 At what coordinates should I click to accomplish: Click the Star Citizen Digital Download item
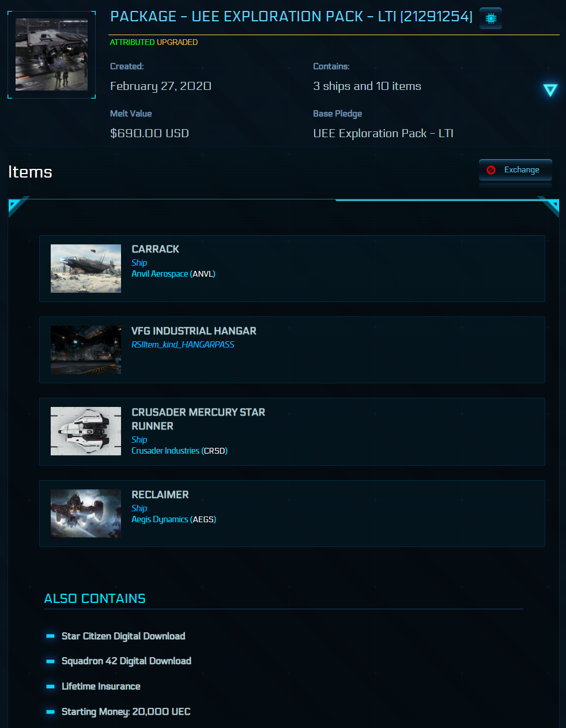(x=123, y=636)
